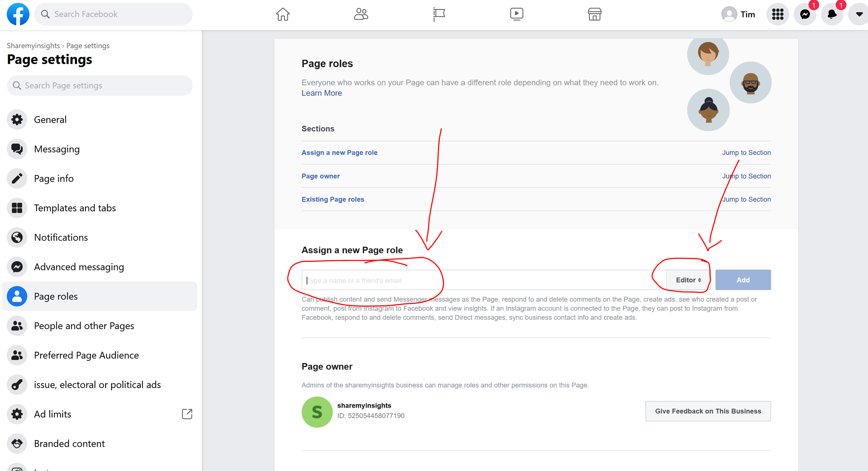Open Preferred Page Audience
This screenshot has height=471, width=868.
[100, 355]
